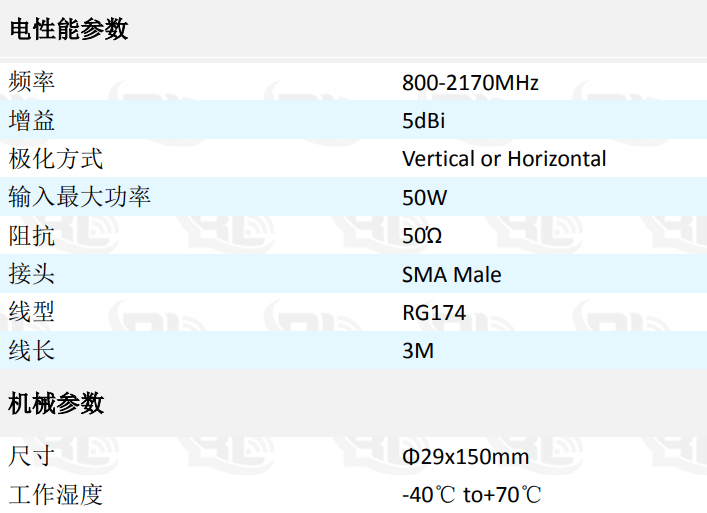This screenshot has height=513, width=707.
Task: Click the 机械参数 section heading
Action: pyautogui.click(x=56, y=403)
